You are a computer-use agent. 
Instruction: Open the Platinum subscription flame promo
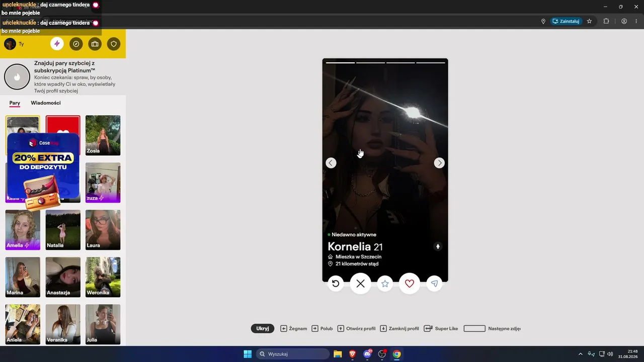pos(17,77)
